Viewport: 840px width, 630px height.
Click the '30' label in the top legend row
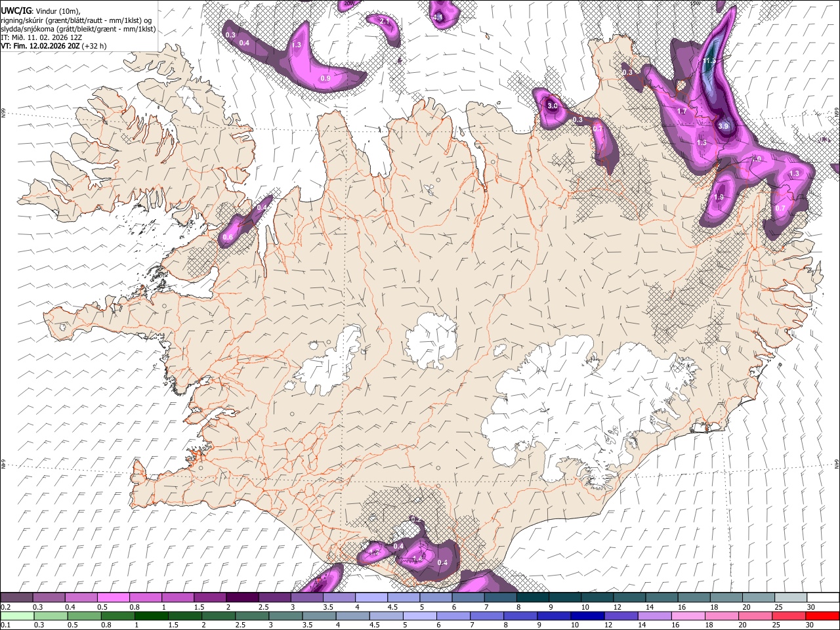pyautogui.click(x=811, y=607)
